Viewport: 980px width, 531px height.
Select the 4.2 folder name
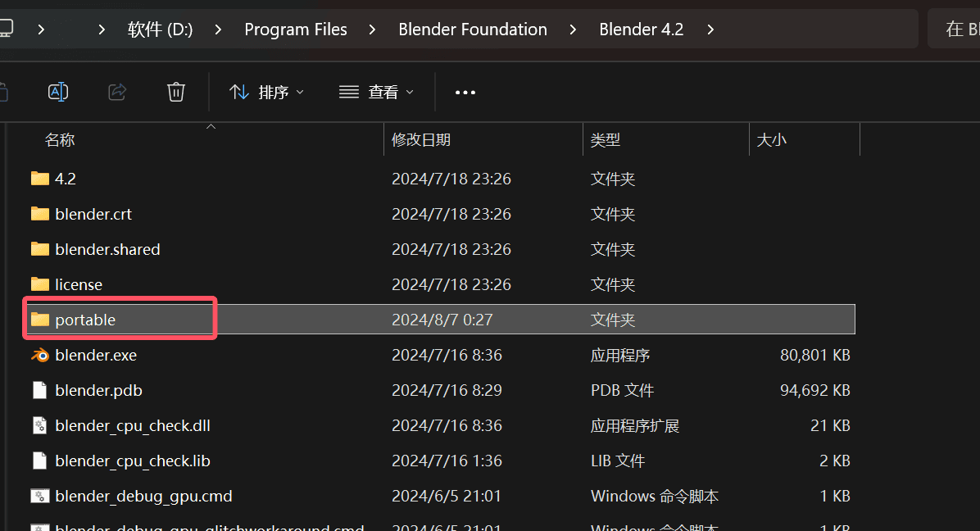(x=66, y=179)
